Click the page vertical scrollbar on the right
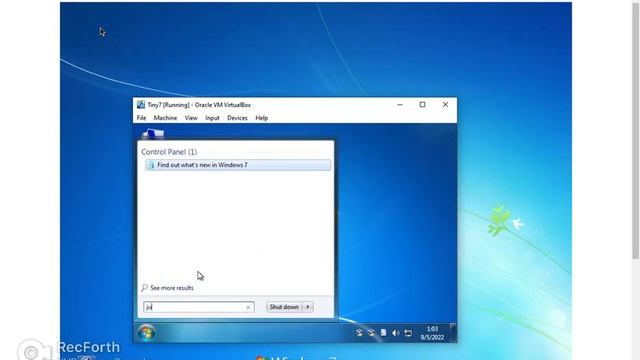640x360 pixels. tap(636, 131)
